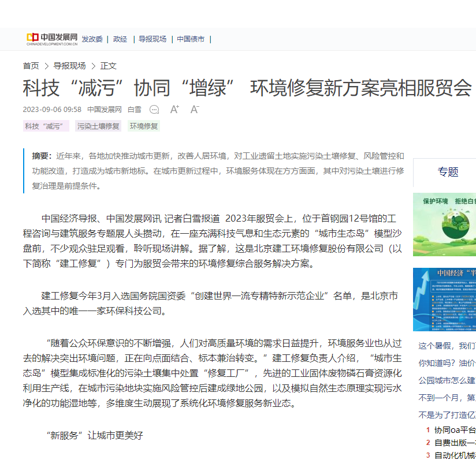Image resolution: width=476 pixels, height=460 pixels.
Task: Open the 专题 sidebar tab
Action: pyautogui.click(x=448, y=172)
